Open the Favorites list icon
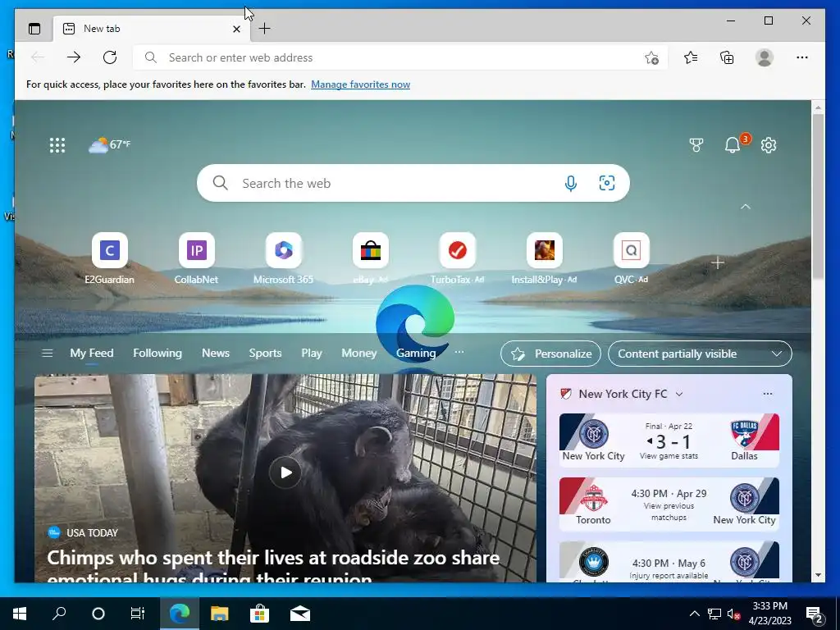Viewport: 840px width, 630px height. click(691, 57)
